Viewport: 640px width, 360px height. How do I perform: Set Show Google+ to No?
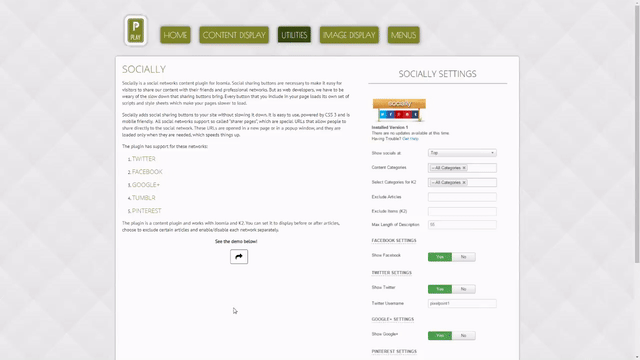coord(463,336)
